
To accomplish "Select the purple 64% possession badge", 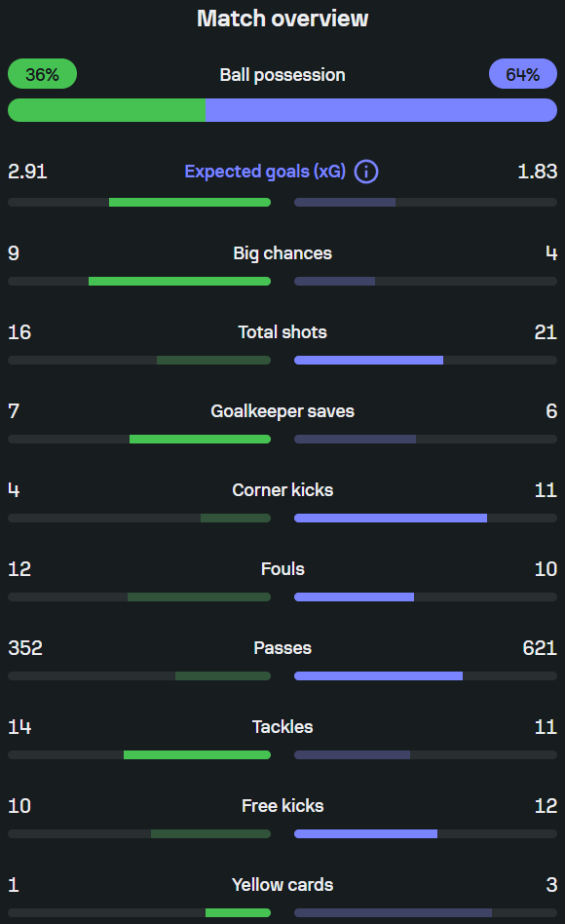I will [x=522, y=74].
